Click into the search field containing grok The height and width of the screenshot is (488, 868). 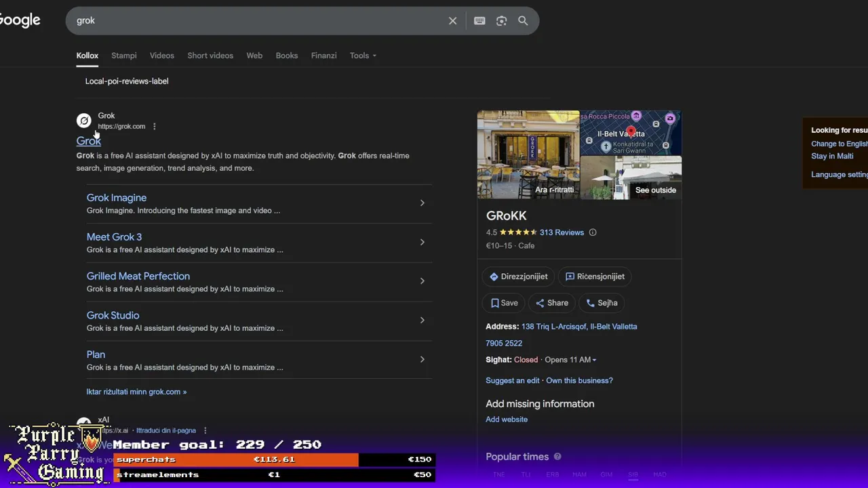[x=258, y=21]
